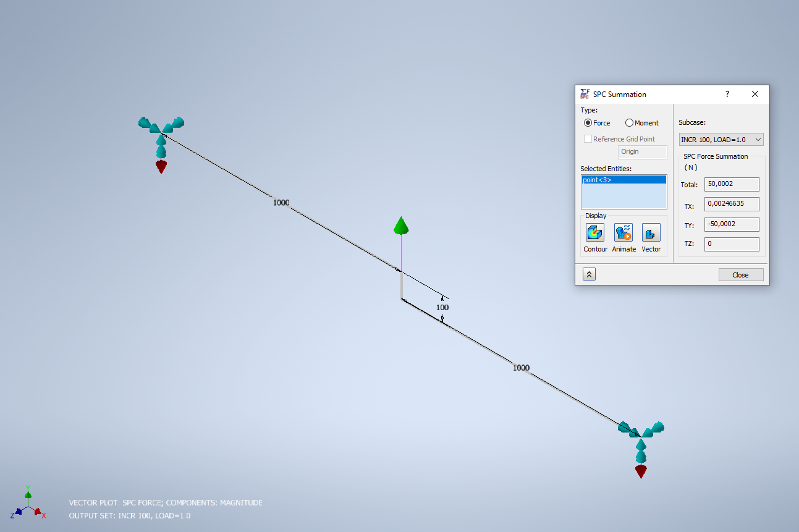The image size is (799, 532).
Task: Click the Close button
Action: click(740, 274)
